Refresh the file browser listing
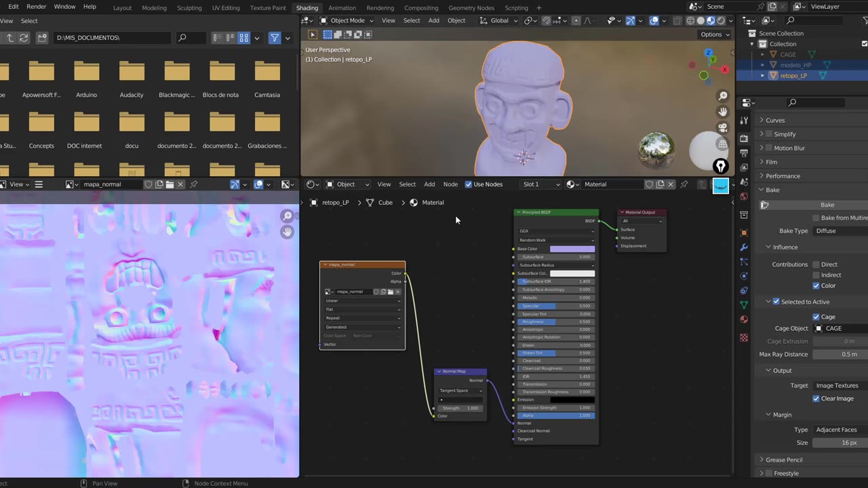 [23, 38]
